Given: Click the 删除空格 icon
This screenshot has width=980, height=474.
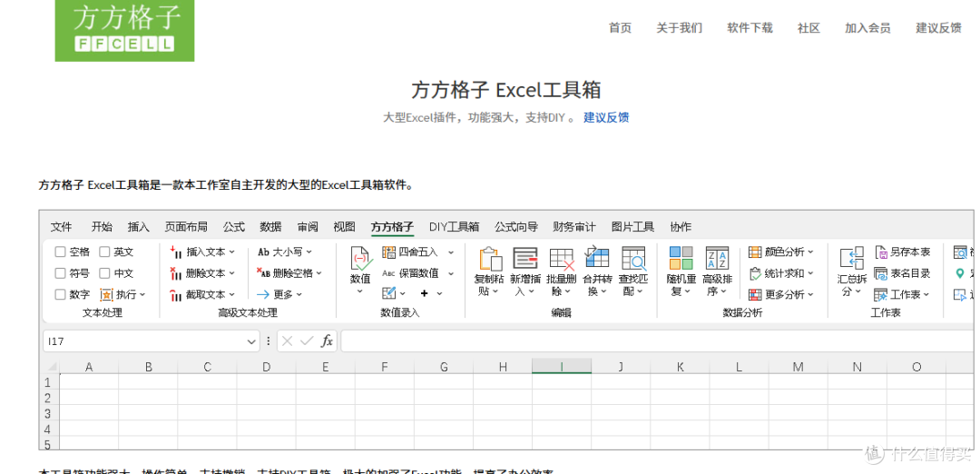Looking at the screenshot, I should tap(263, 273).
